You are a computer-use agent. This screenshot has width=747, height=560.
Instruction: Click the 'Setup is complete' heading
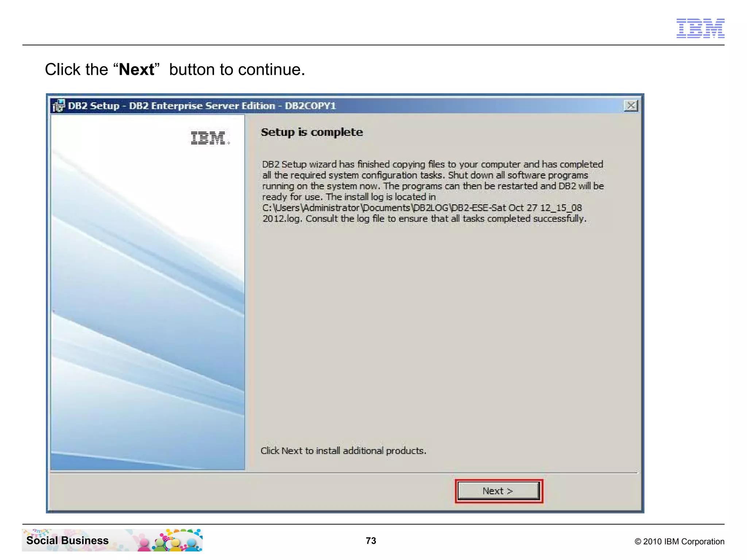tap(312, 132)
